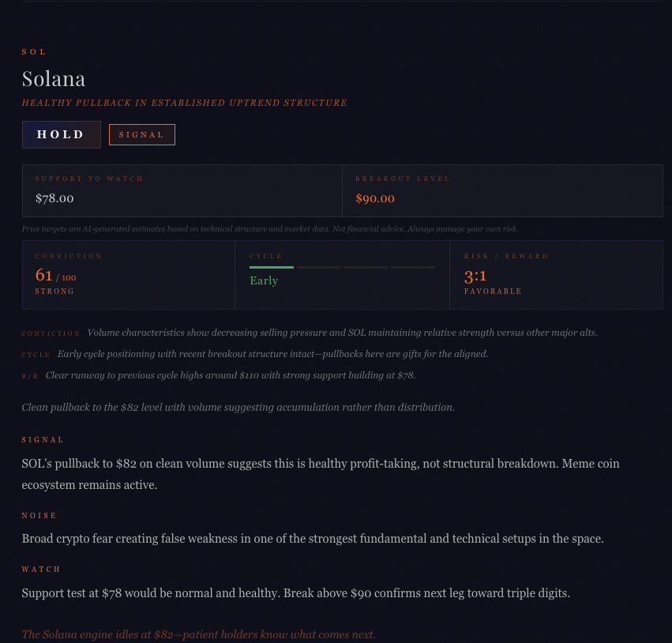Click the green Early cycle progress segment
The width and height of the screenshot is (672, 643).
coord(272,267)
